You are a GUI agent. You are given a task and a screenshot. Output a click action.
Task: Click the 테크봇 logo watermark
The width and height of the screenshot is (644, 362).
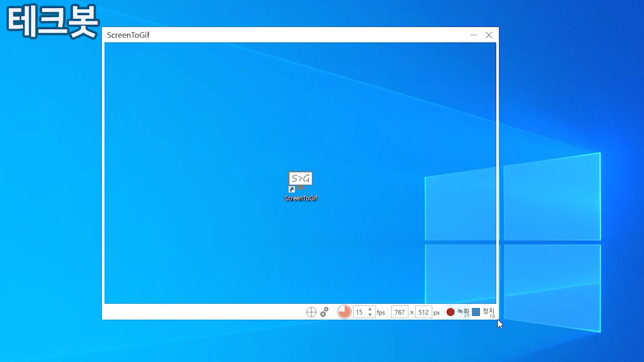click(53, 21)
